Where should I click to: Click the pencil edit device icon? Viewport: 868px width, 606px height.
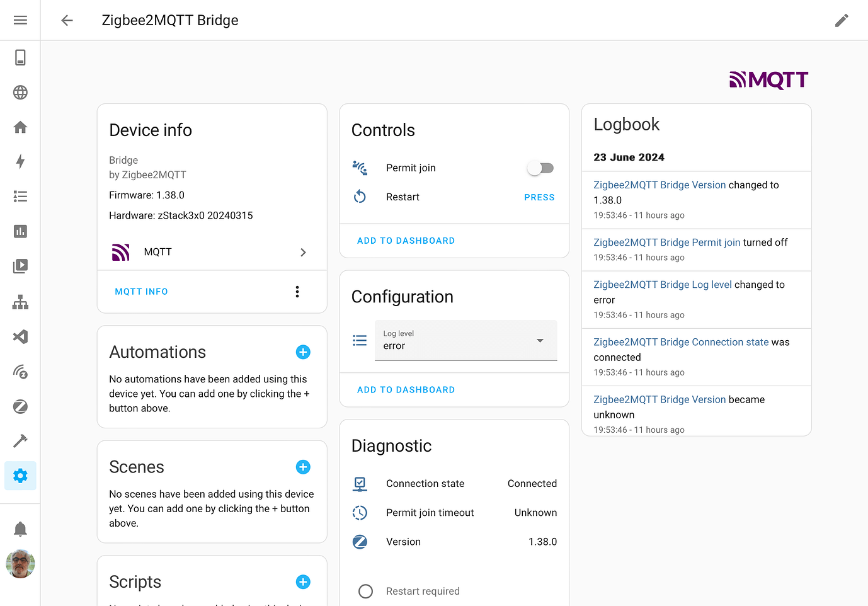[x=842, y=21]
